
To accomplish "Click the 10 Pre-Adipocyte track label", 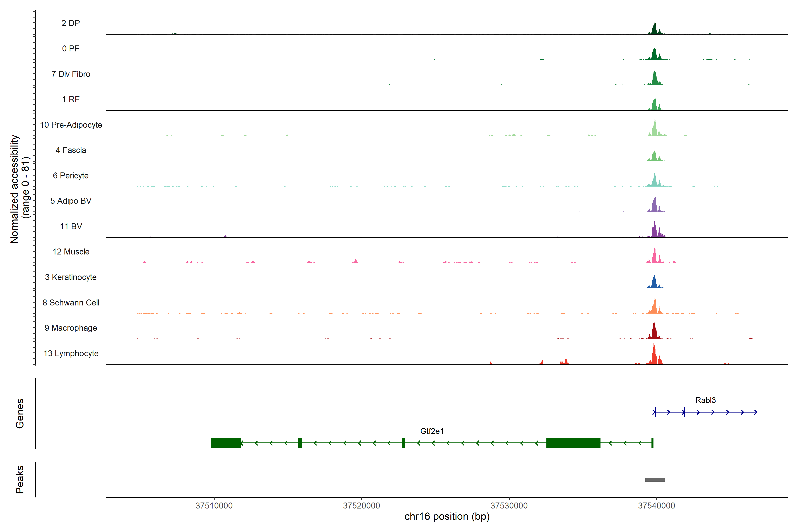I will [x=71, y=125].
